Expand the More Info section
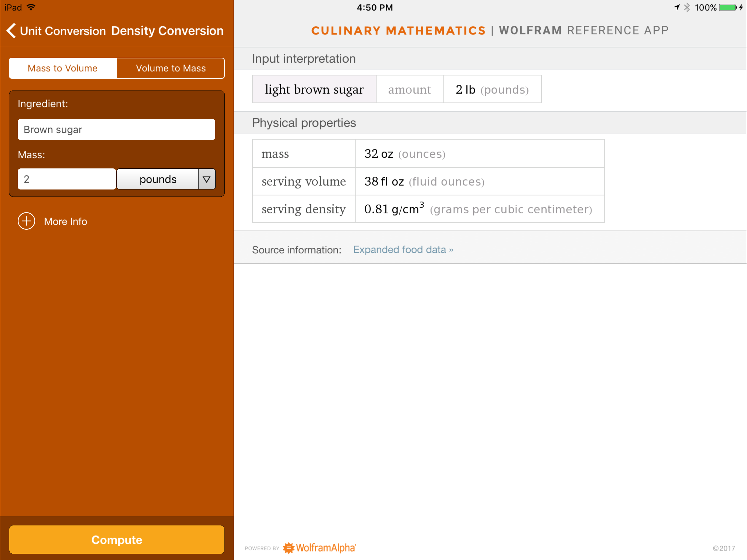Viewport: 747px width, 560px height. point(66,221)
